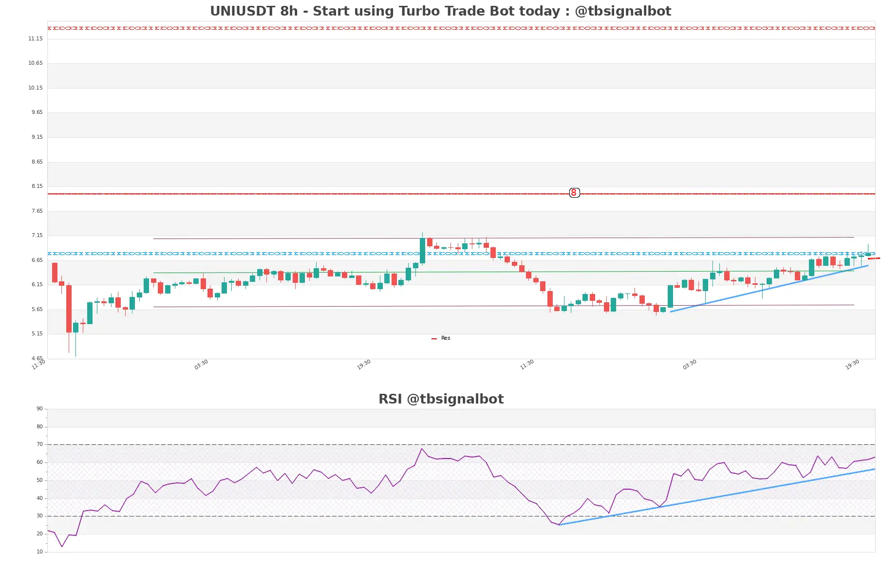
Task: Click the resistance level marker labeled 8
Action: click(x=574, y=193)
